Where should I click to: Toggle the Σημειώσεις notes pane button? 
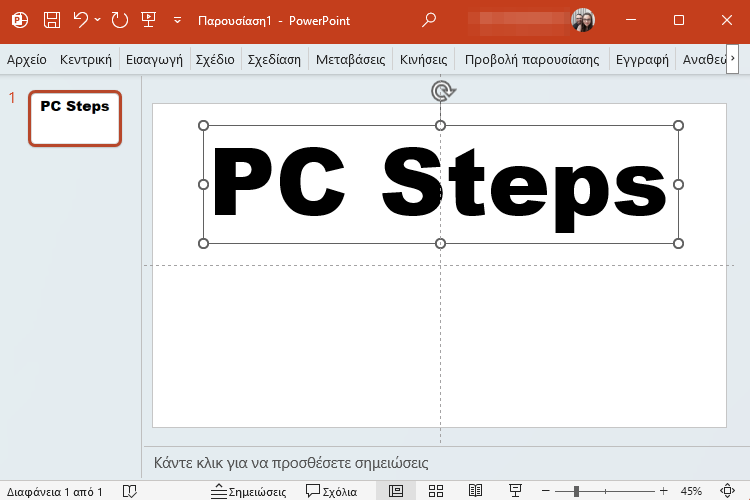[x=248, y=491]
